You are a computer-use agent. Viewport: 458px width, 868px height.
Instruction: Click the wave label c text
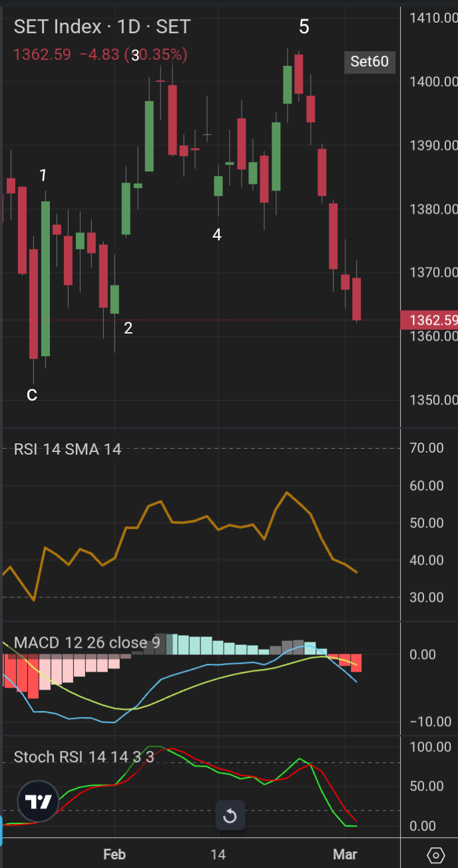coord(32,395)
